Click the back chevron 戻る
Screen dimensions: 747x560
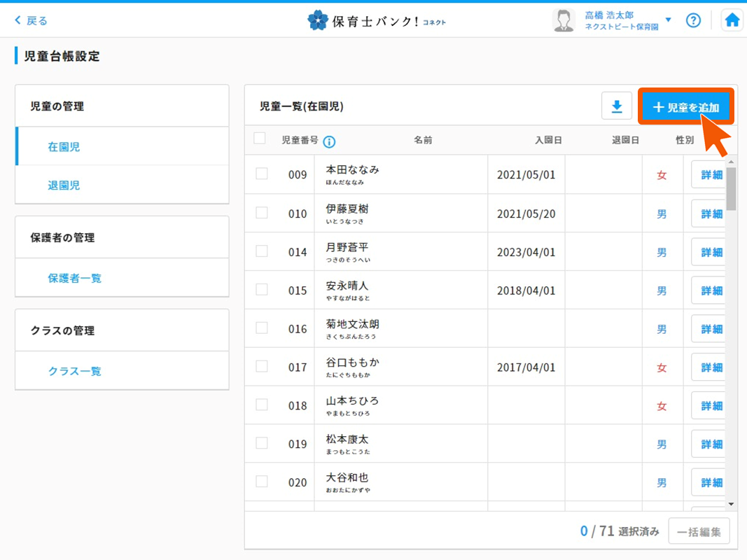[x=31, y=21]
